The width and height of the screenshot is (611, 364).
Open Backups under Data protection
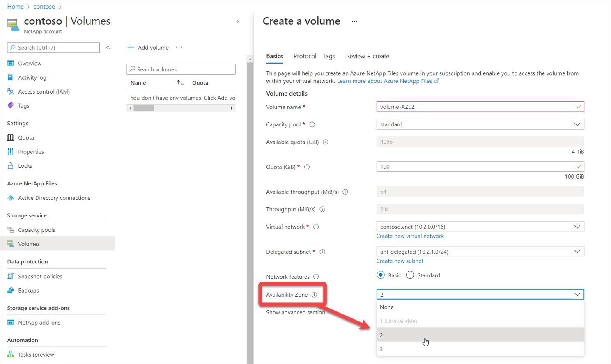coord(28,291)
